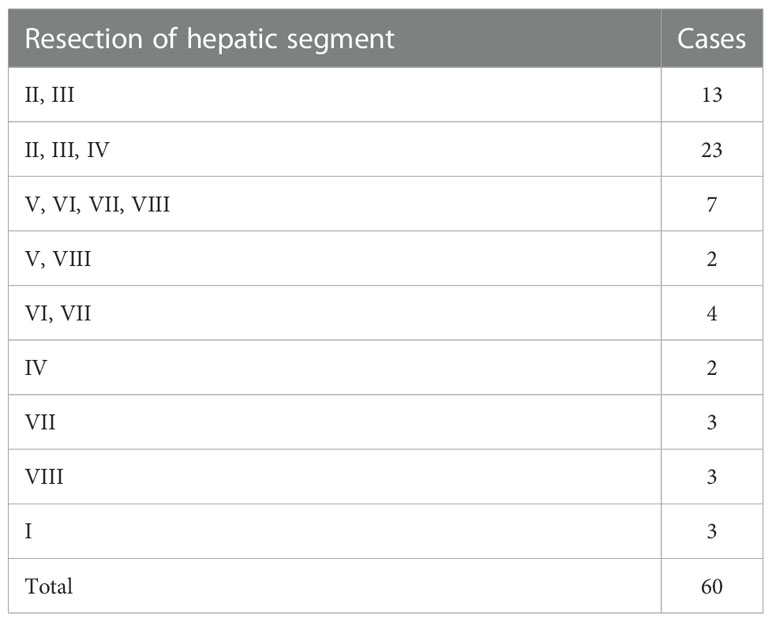The height and width of the screenshot is (622, 772).
Task: Click the Cases value for segment VIII
Action: tap(711, 477)
